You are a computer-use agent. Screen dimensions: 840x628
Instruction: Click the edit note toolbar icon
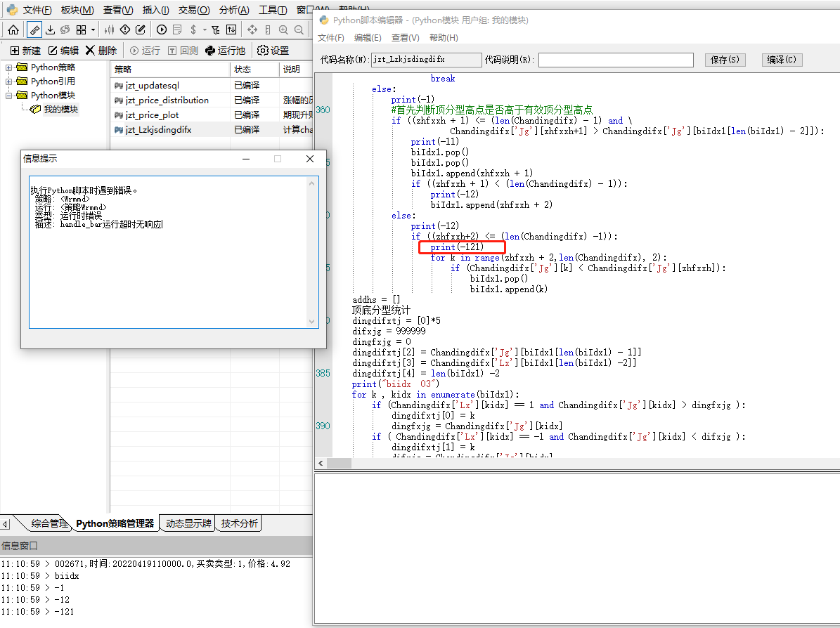[x=141, y=30]
